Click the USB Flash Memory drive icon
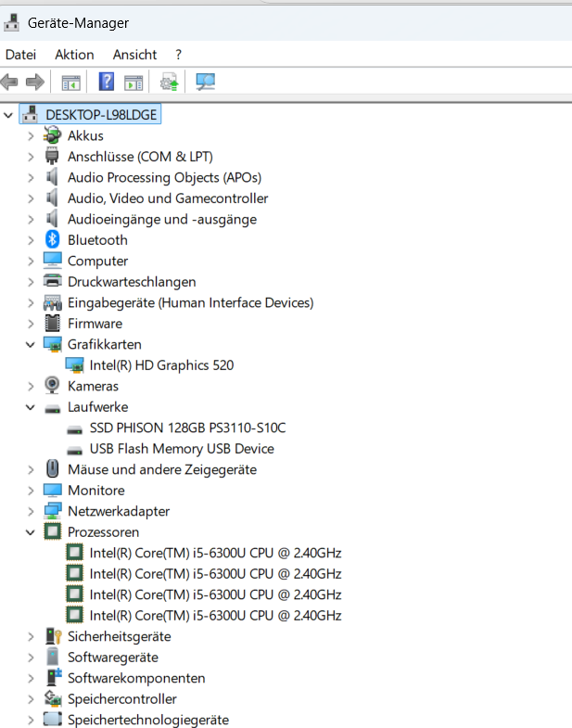Viewport: 572px width, 728px height. tap(74, 450)
